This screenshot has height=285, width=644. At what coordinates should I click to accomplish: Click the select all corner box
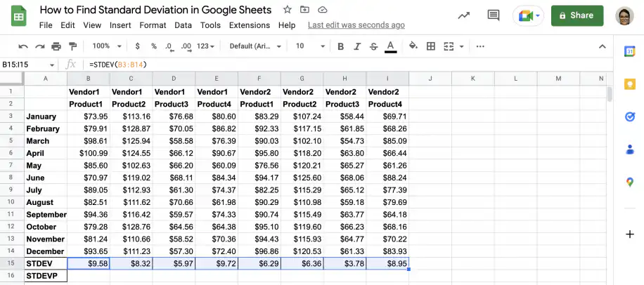[x=12, y=79]
